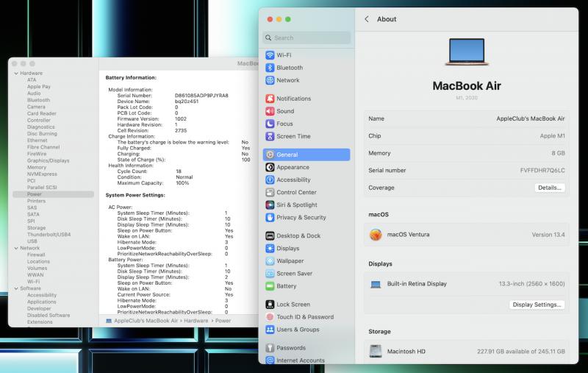
Task: Open Screen Time hourglass icon
Action: [270, 136]
